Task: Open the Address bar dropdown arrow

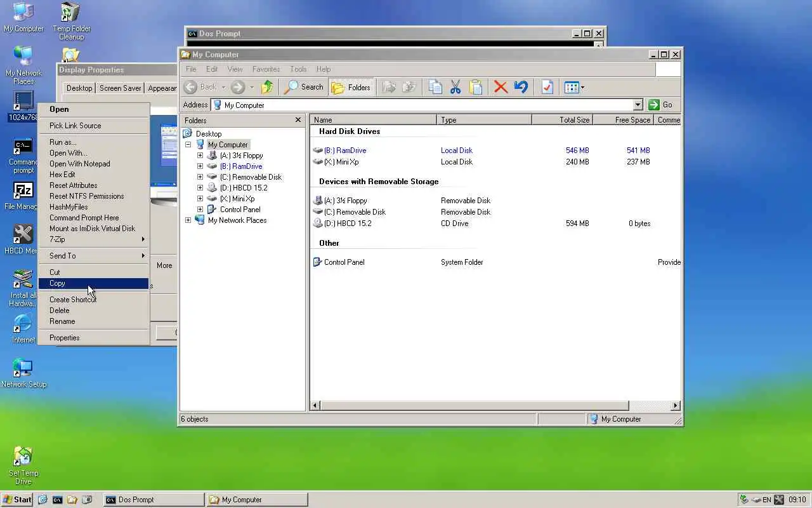Action: pos(638,105)
